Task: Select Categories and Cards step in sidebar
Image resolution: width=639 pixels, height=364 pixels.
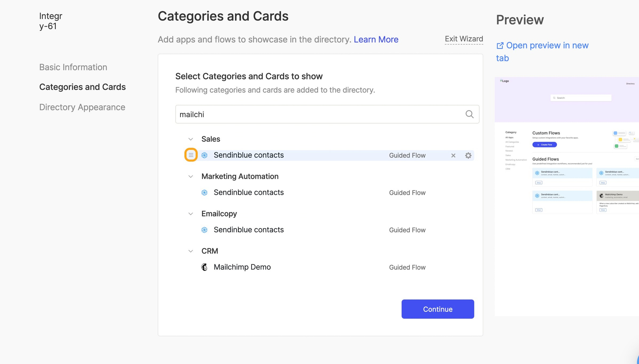Action: 82,87
